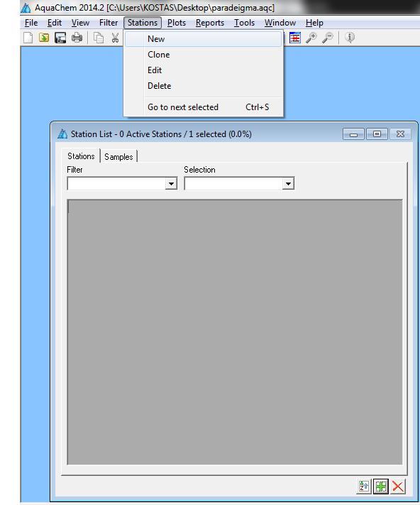Click the Save toolbar icon
The width and height of the screenshot is (420, 505).
pos(60,38)
